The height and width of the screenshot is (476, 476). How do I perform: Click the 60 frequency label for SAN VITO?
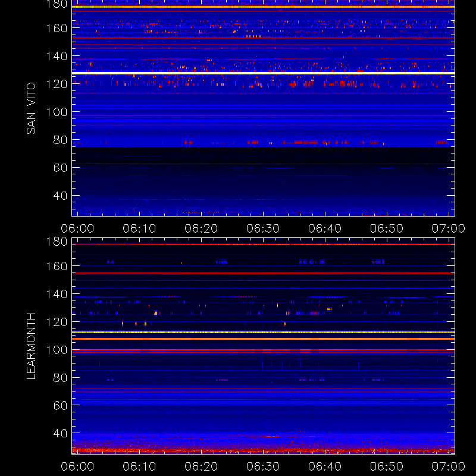pyautogui.click(x=60, y=168)
